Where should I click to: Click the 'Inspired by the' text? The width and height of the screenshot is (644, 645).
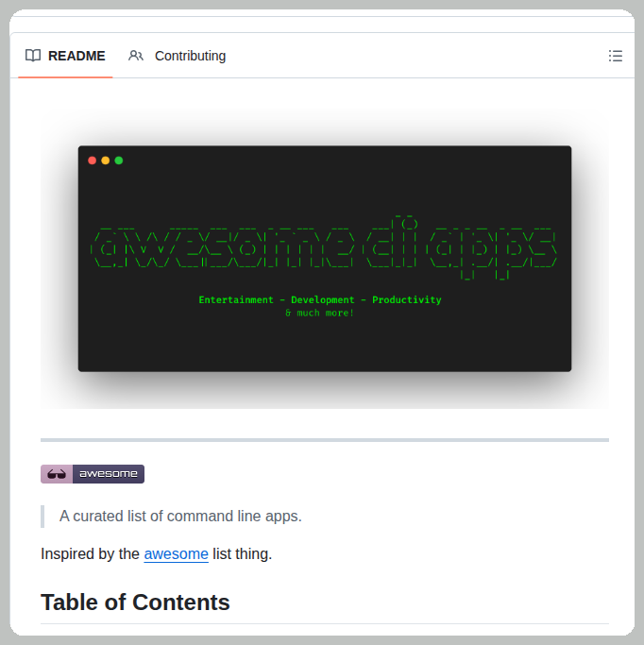pyautogui.click(x=90, y=554)
